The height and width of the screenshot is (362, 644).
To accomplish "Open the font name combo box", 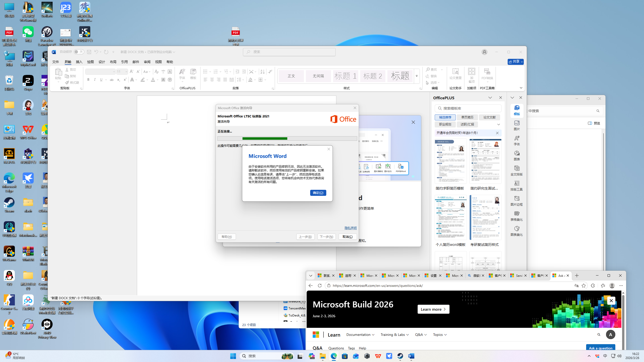I will (100, 72).
